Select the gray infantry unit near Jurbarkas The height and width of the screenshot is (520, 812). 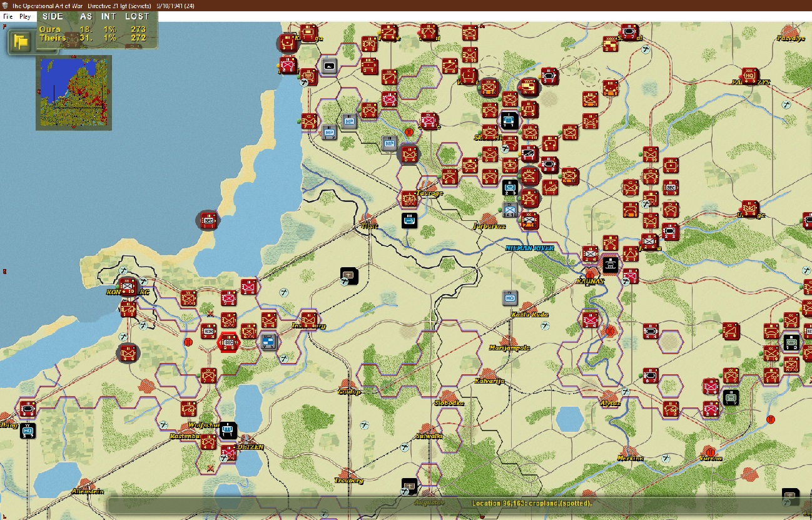tap(510, 209)
